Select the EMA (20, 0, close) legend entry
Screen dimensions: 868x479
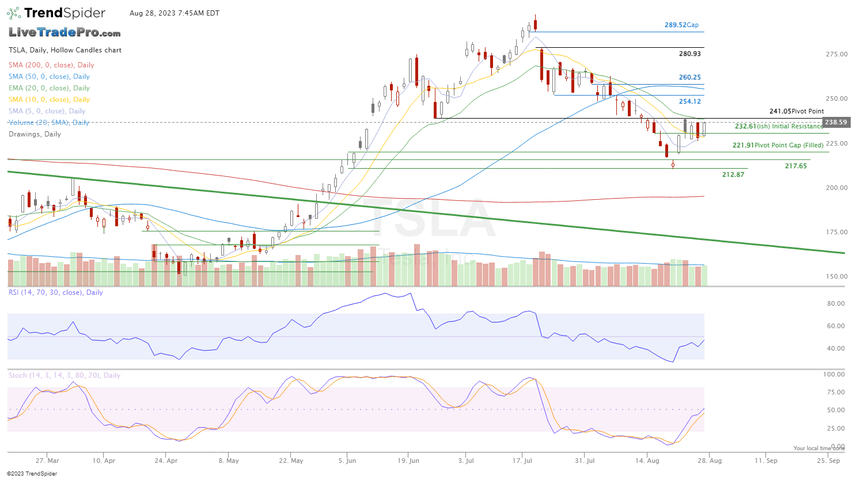coord(49,88)
